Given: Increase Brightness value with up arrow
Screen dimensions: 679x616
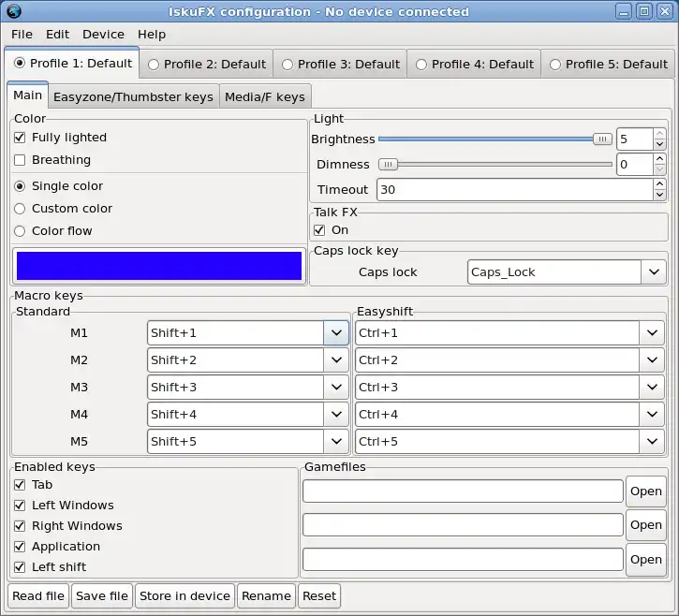Looking at the screenshot, I should (x=659, y=134).
